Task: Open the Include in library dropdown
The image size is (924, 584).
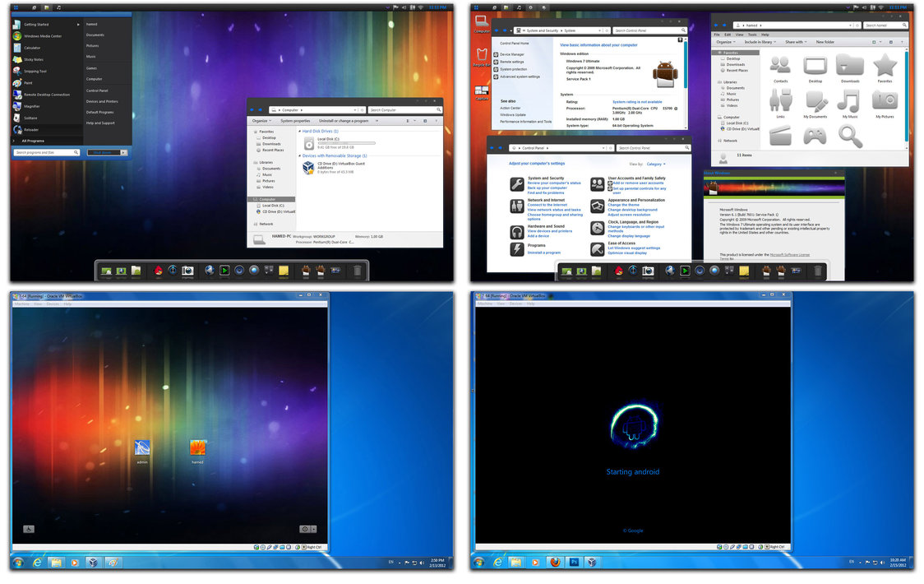Action: (760, 43)
